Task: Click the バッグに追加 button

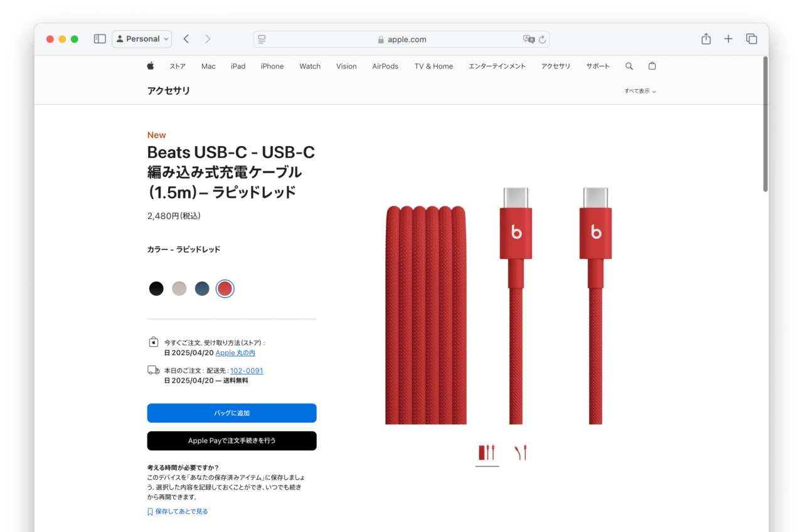Action: tap(231, 413)
